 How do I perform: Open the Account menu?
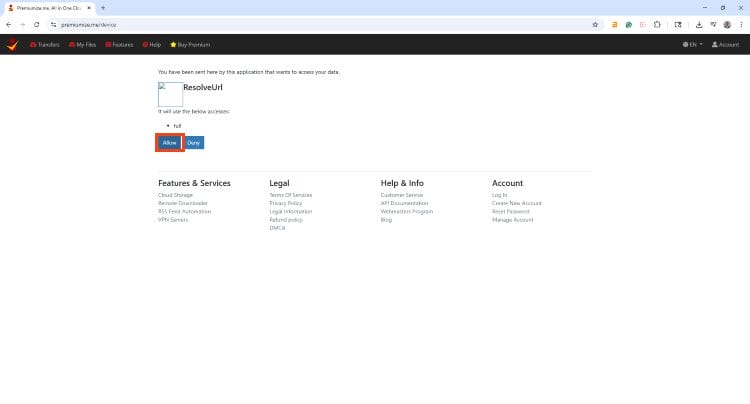(726, 44)
